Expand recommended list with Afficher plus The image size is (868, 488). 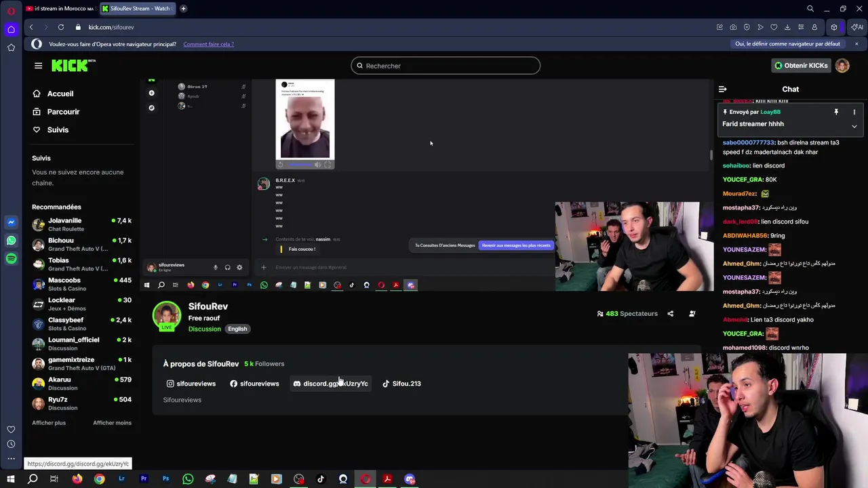[49, 423]
